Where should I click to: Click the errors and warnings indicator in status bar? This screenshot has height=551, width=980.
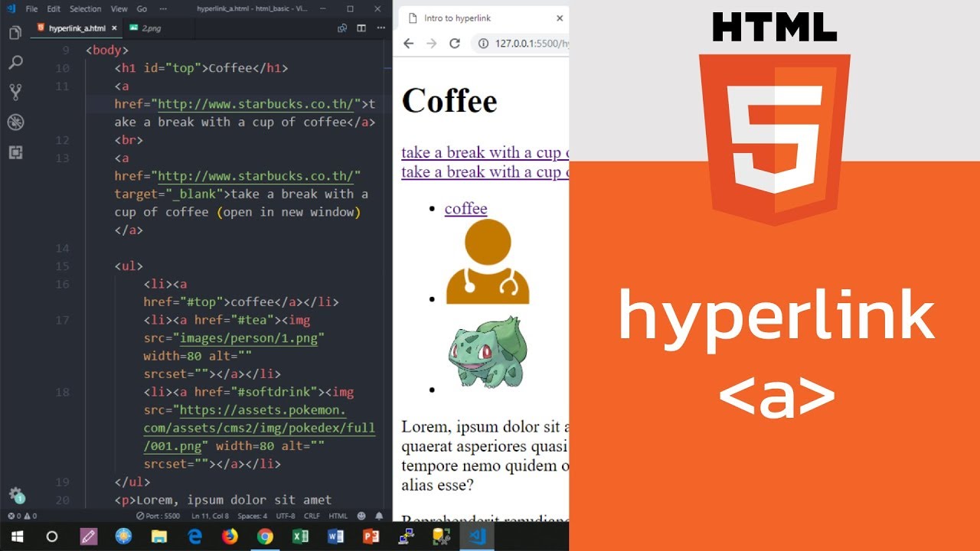point(21,516)
